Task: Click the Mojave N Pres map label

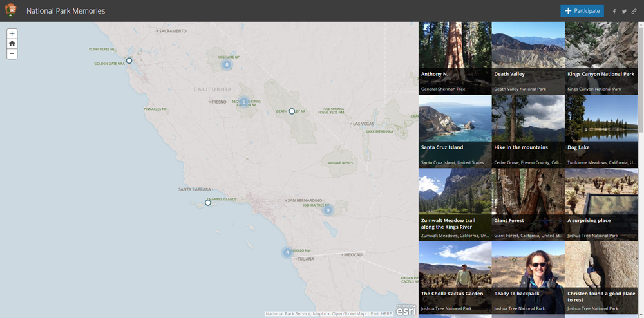Action: 340,162
